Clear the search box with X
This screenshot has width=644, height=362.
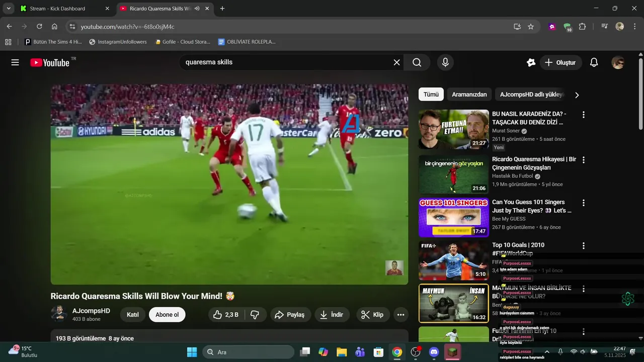(396, 62)
